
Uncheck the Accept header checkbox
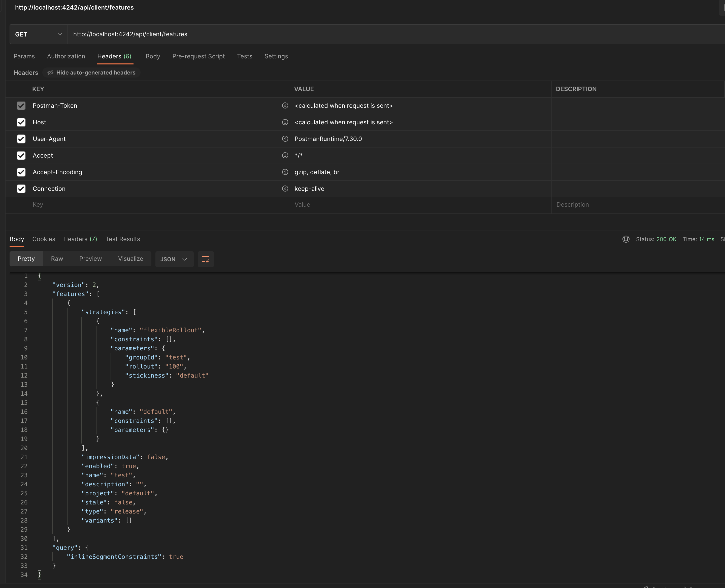point(21,156)
